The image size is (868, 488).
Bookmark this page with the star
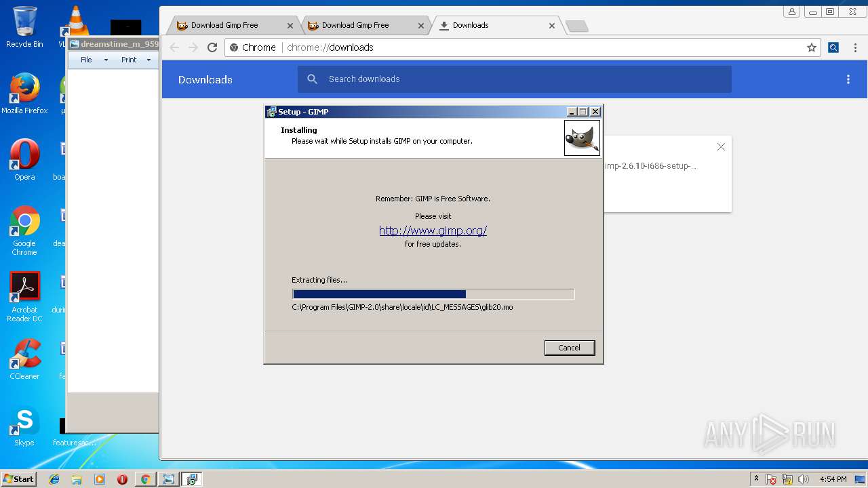(x=811, y=47)
